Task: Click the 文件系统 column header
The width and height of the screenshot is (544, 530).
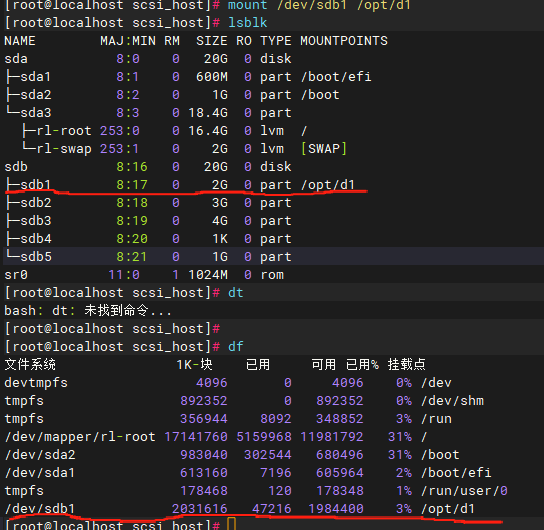Action: (30, 365)
